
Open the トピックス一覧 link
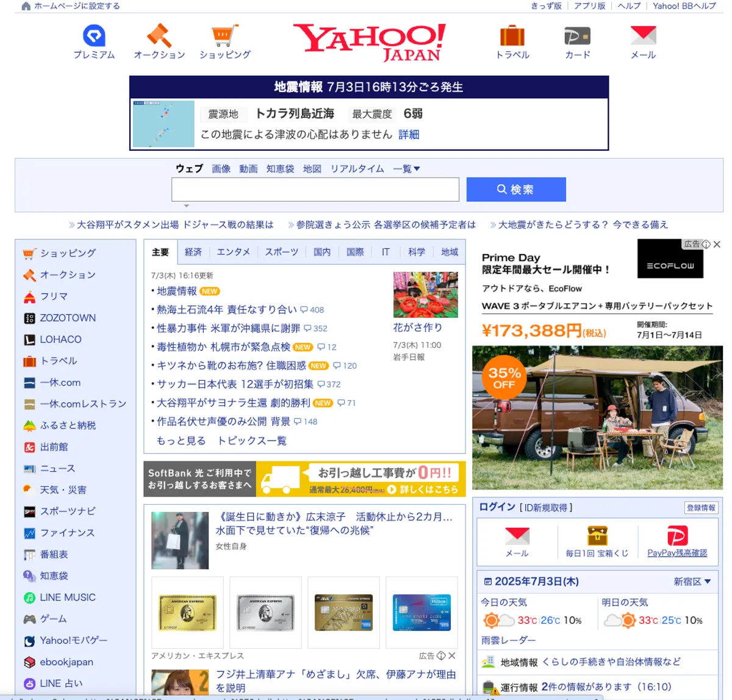[252, 441]
